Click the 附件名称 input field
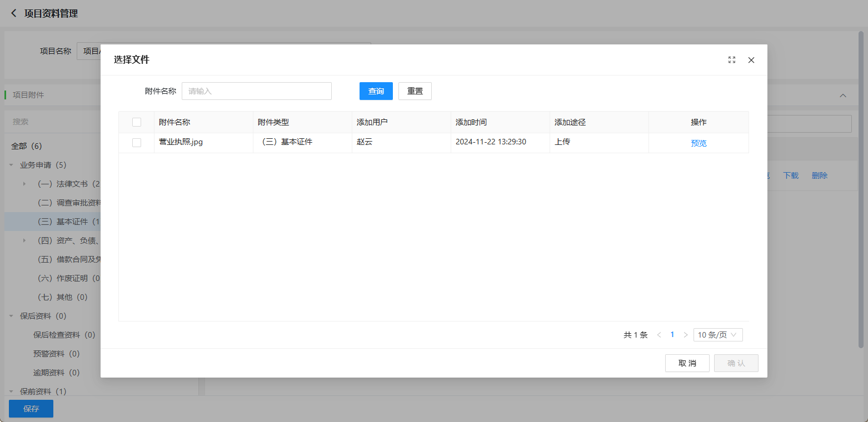868x422 pixels. (x=257, y=91)
